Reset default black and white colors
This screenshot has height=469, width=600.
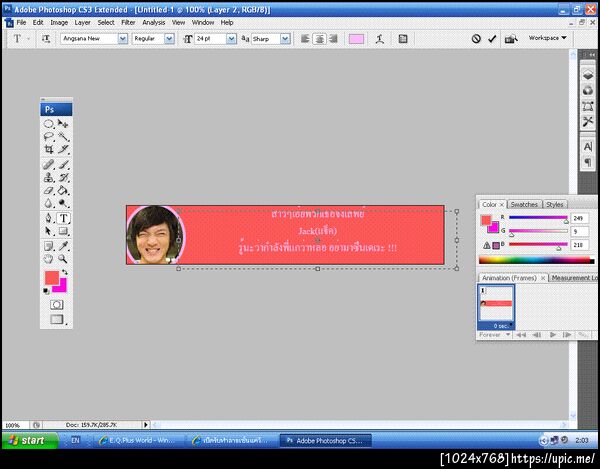tap(46, 291)
